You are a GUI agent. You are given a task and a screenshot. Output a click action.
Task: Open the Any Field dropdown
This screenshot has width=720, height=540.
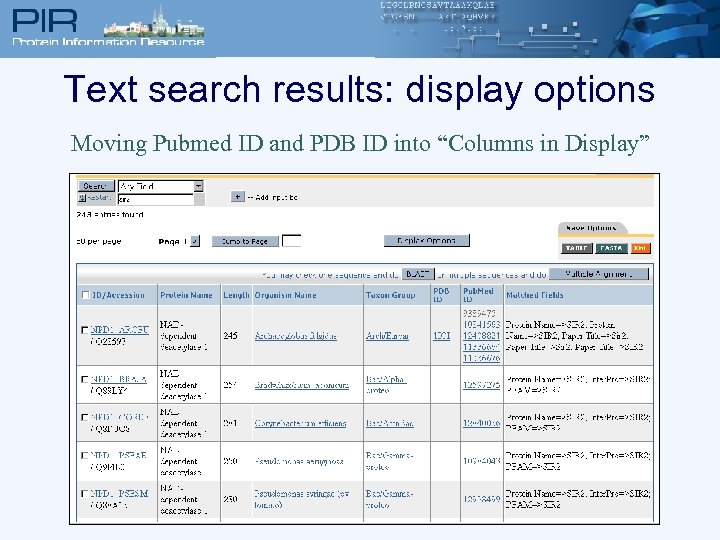point(198,186)
